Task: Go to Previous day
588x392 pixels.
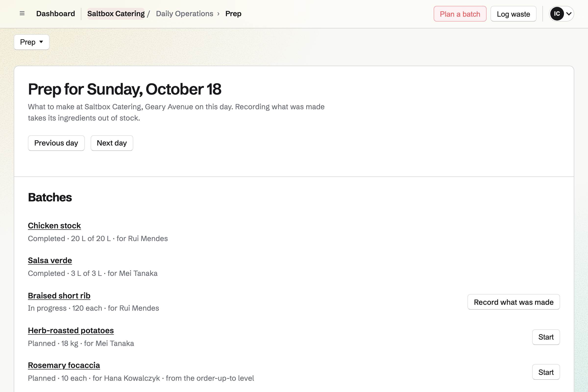Action: 56,143
